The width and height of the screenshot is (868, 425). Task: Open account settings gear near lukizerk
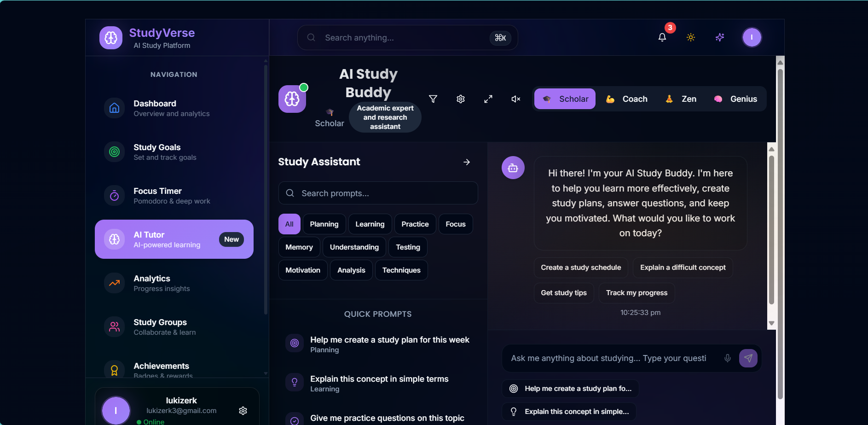(243, 411)
